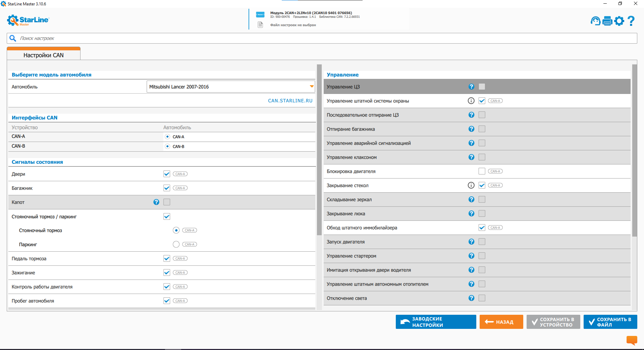Screen dimensions: 644x350
Task: Open settings gear icon in header
Action: point(619,21)
